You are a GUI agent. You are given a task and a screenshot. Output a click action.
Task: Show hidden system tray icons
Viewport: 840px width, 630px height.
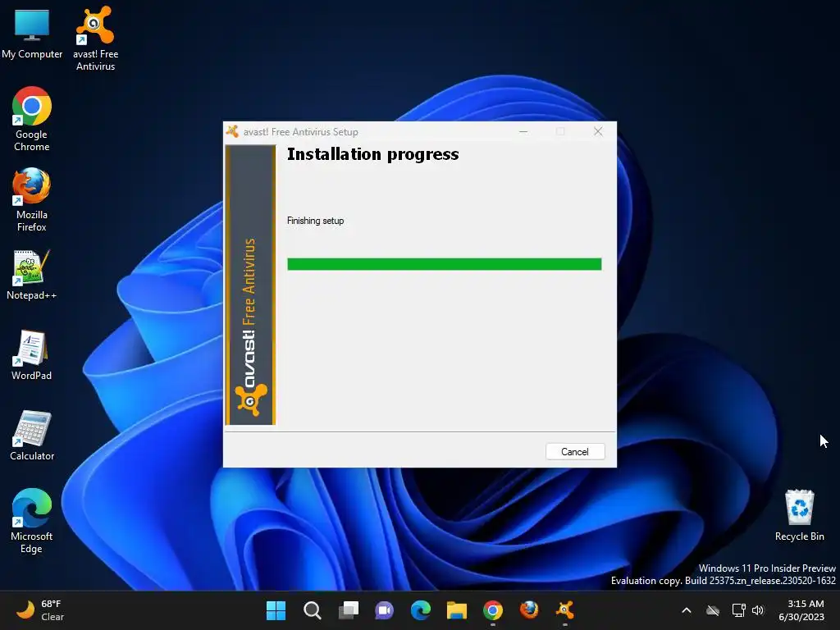687,610
